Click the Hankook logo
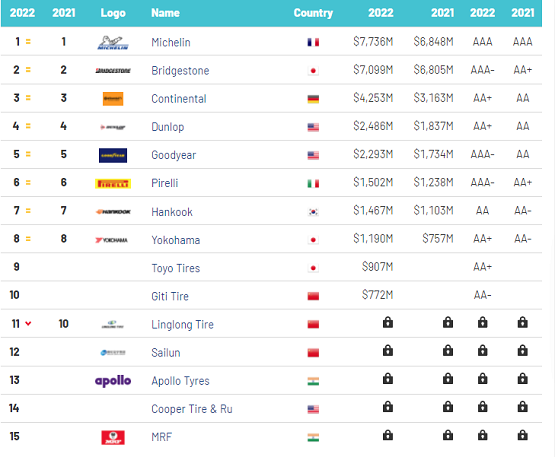This screenshot has width=555, height=457. click(113, 212)
